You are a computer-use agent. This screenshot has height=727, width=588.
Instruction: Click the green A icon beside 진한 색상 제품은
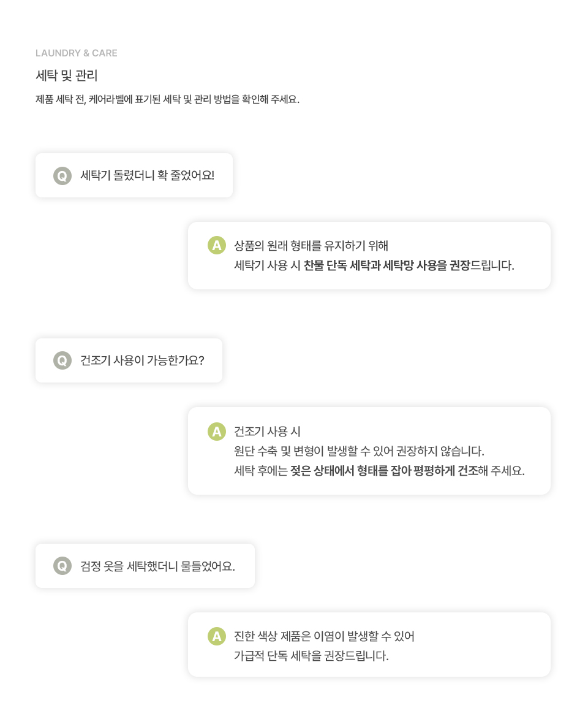(216, 636)
